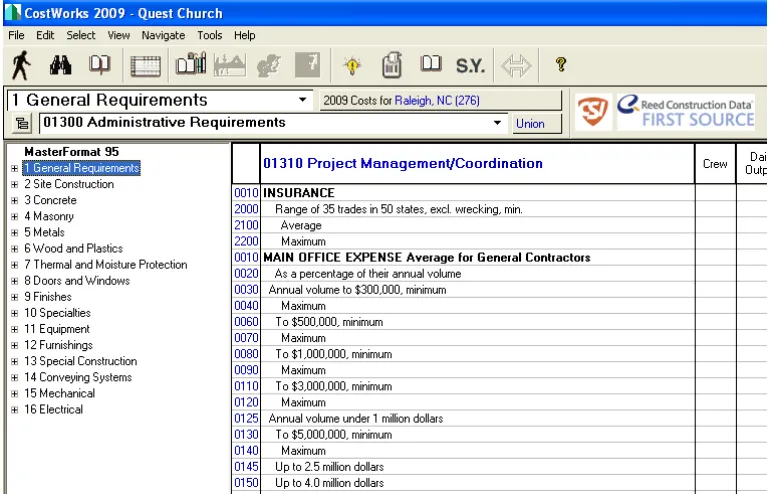Click the Reed Construction Data First Source logo

686,112
